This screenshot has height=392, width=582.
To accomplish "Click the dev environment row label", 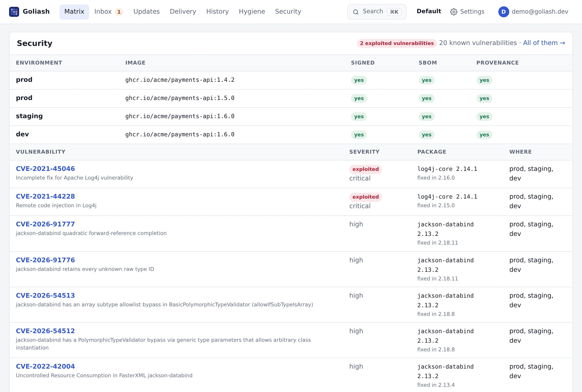I will [x=22, y=134].
